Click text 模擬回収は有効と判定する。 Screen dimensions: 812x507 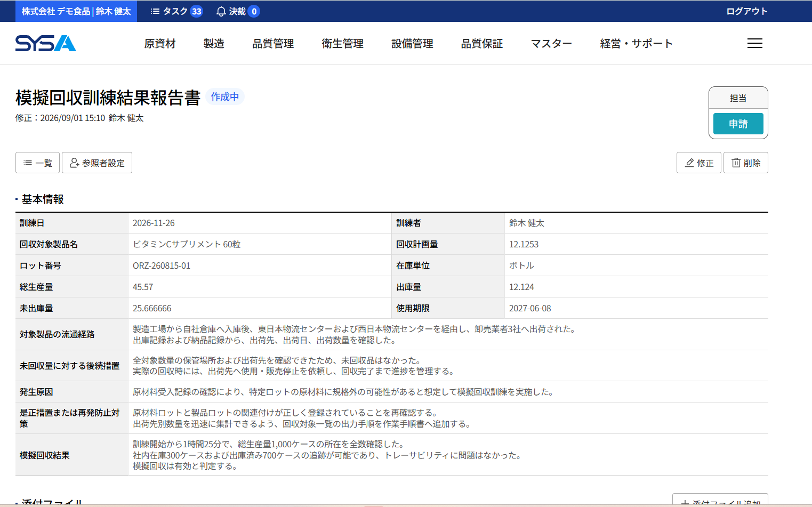(x=185, y=466)
